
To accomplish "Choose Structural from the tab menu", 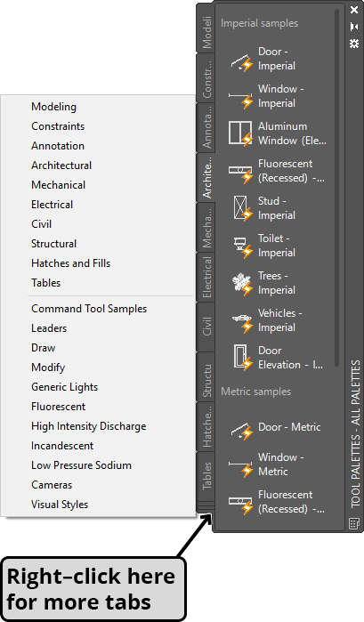I will pos(54,244).
